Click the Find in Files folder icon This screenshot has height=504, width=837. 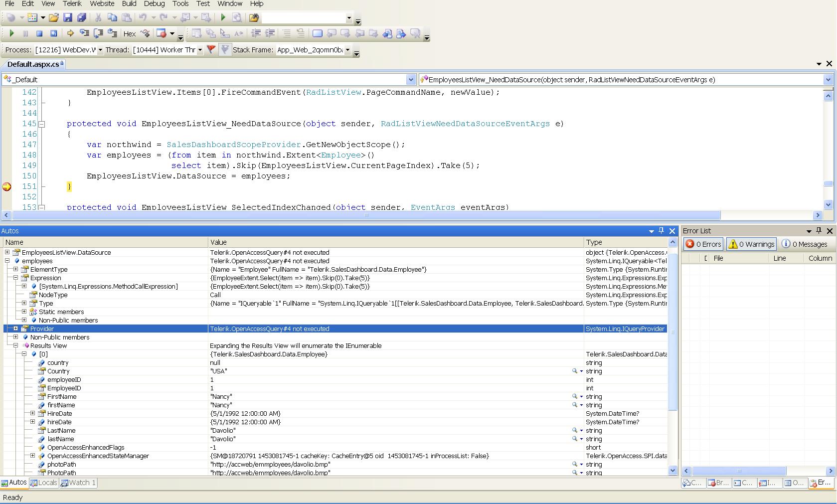tap(254, 18)
